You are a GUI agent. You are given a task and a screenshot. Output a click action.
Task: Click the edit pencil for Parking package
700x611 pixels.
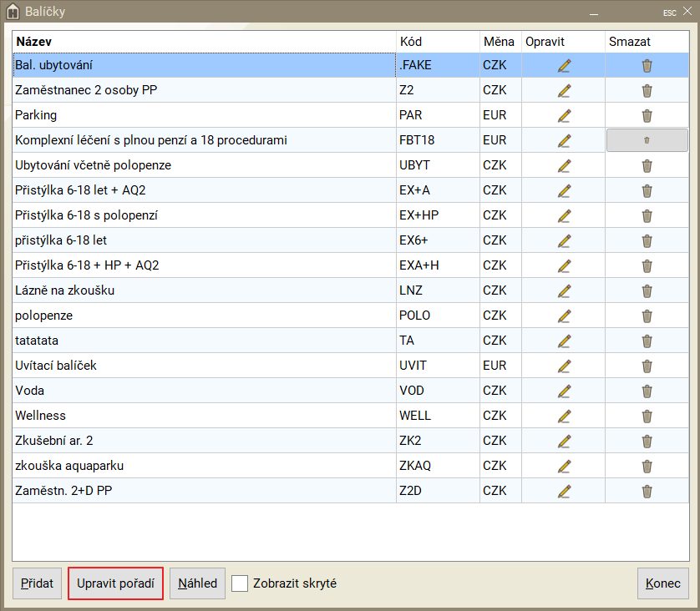point(564,115)
